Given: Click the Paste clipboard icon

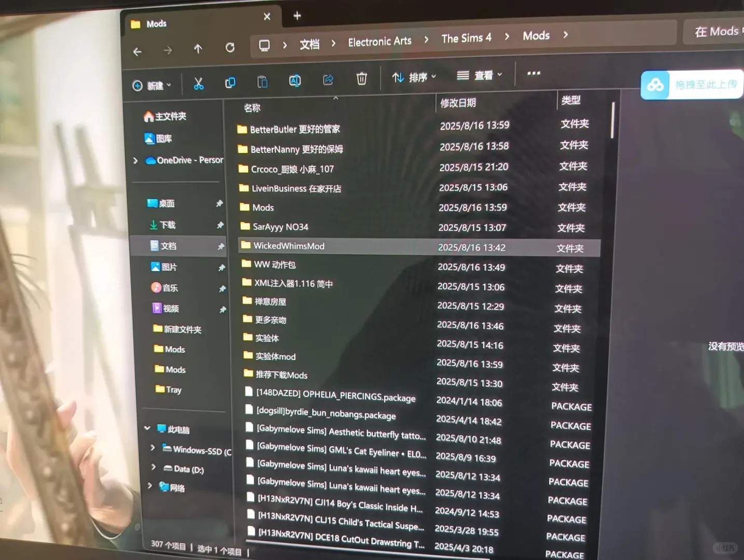Looking at the screenshot, I should [262, 81].
